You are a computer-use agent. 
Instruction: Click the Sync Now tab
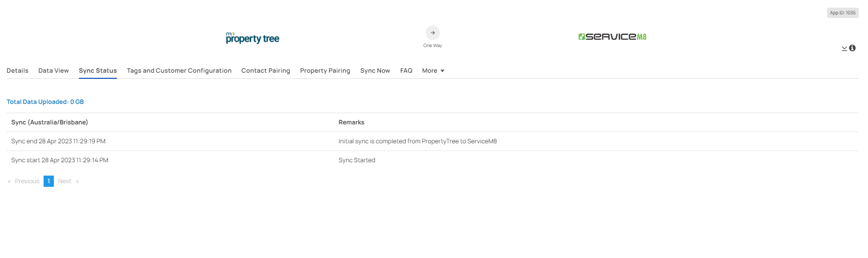(x=375, y=71)
